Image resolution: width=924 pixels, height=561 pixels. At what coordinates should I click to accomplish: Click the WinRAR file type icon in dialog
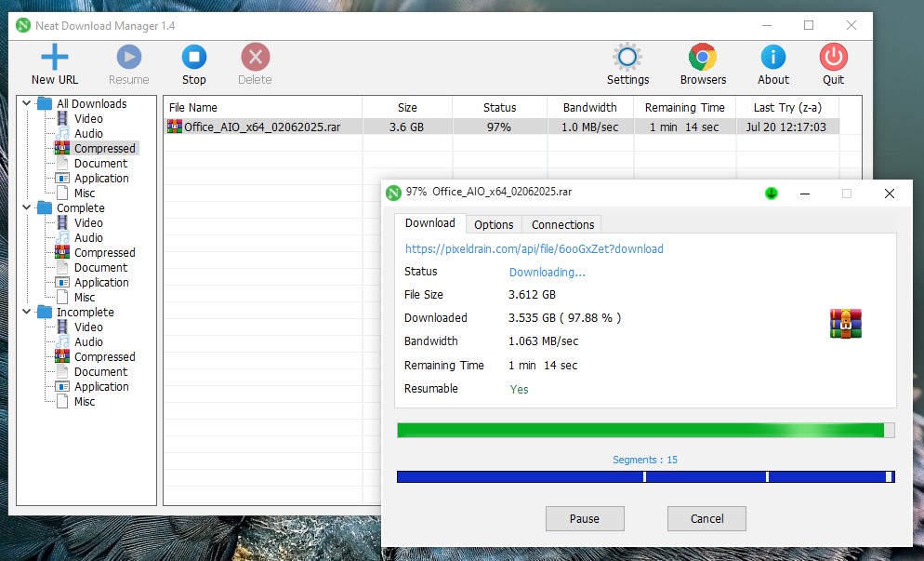click(x=846, y=323)
